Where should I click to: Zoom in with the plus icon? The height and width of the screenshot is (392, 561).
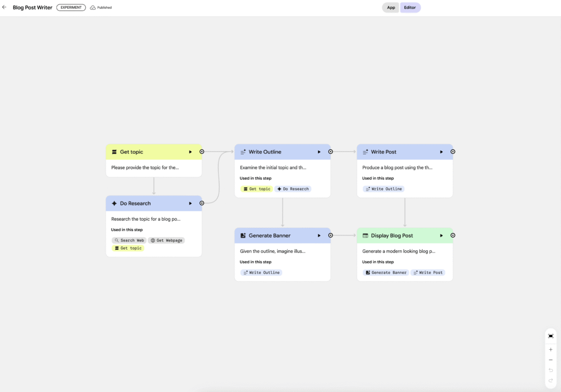(x=551, y=349)
